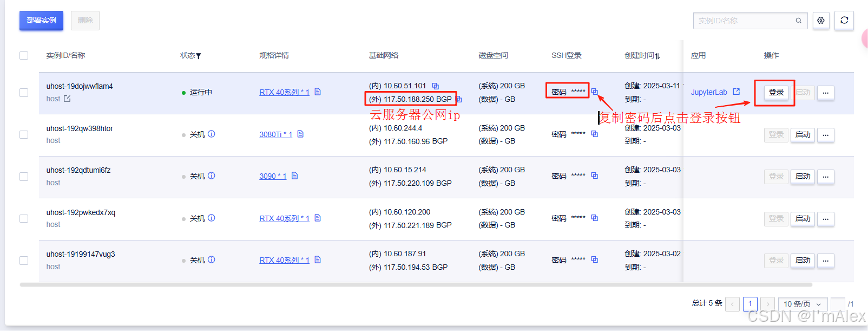Open status column filter

(x=199, y=56)
